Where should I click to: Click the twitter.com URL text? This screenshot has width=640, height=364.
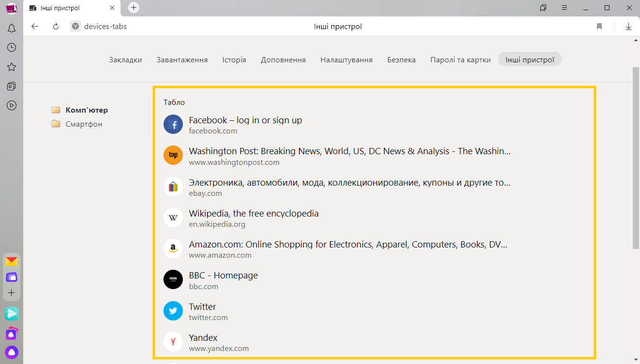(208, 318)
